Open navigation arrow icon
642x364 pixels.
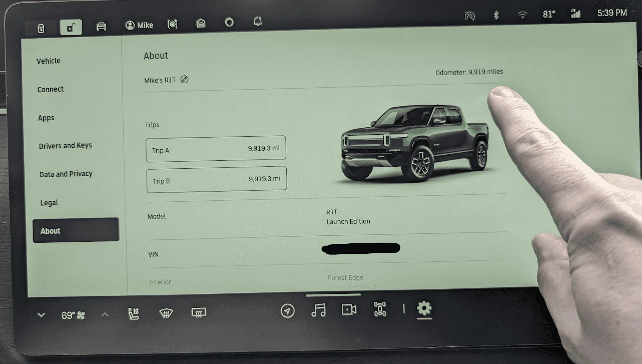(x=288, y=311)
